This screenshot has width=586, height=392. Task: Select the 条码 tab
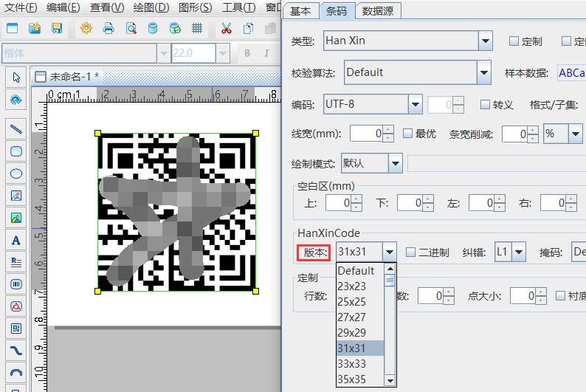click(337, 11)
